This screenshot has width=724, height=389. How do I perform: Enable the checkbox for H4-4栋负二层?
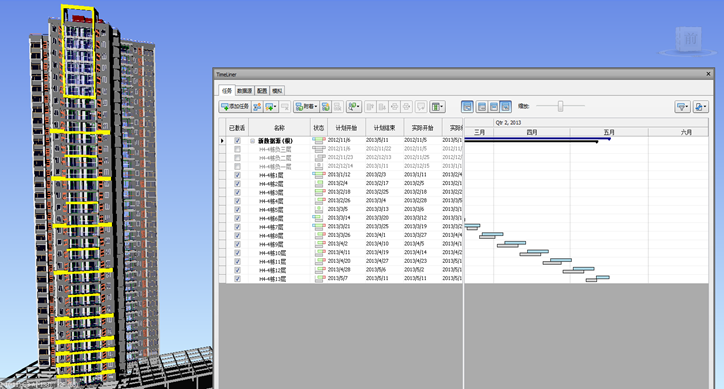click(x=237, y=158)
